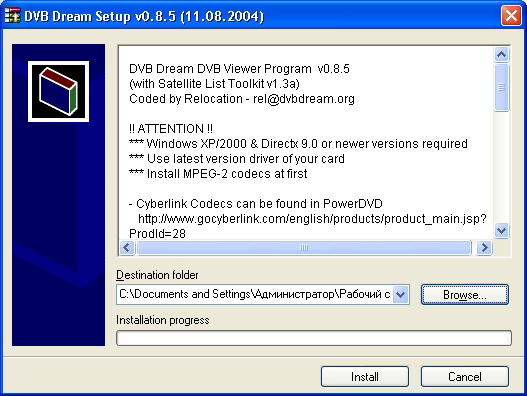This screenshot has height=396, width=527.
Task: Click the installation progress bar
Action: 314,338
